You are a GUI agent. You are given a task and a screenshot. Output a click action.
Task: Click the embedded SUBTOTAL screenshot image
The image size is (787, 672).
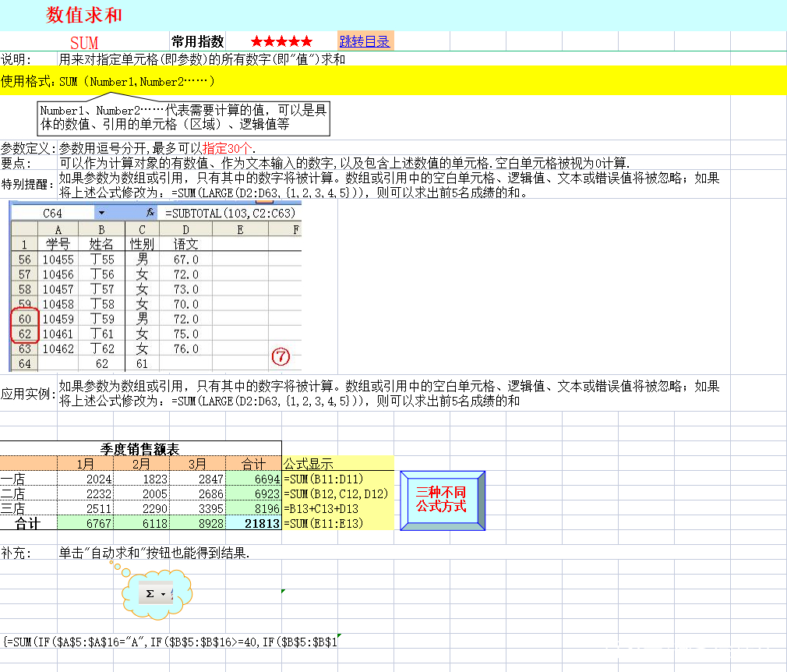point(156,286)
